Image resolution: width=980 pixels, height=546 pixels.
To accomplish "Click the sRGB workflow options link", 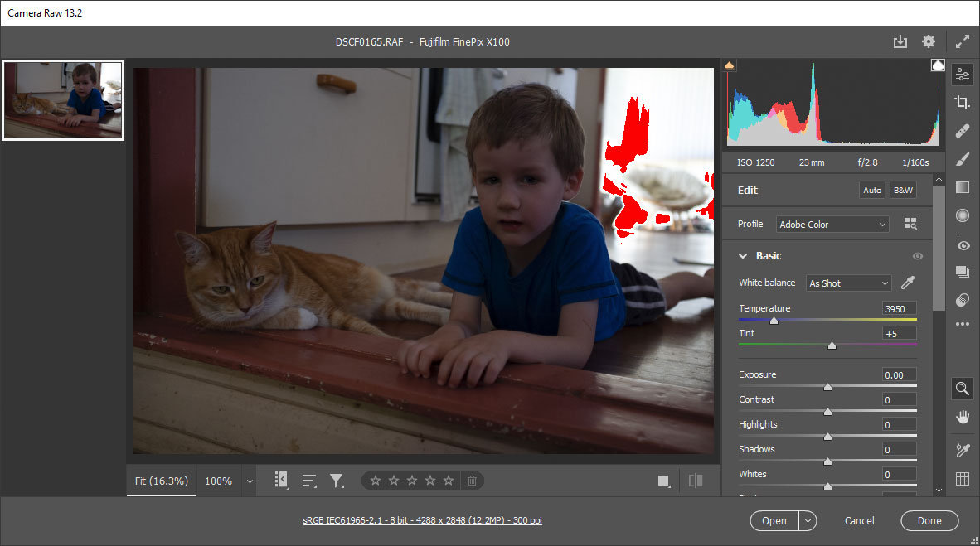I will coord(422,520).
